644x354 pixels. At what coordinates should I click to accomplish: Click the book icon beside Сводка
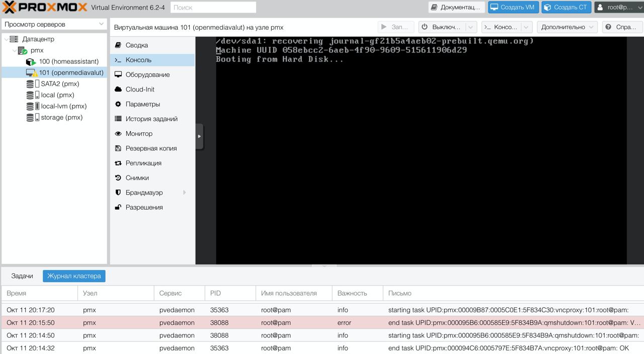pos(118,45)
